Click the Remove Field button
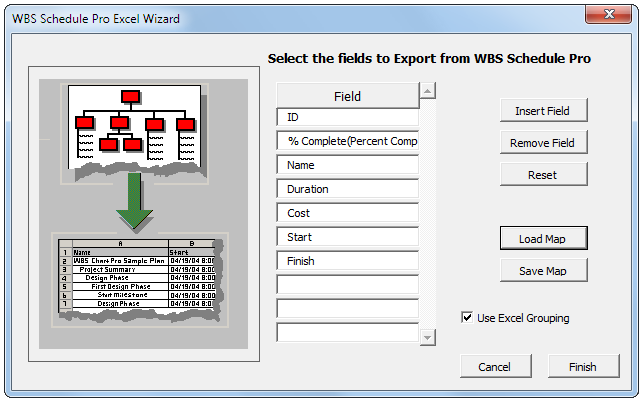The height and width of the screenshot is (402, 642). [x=543, y=142]
